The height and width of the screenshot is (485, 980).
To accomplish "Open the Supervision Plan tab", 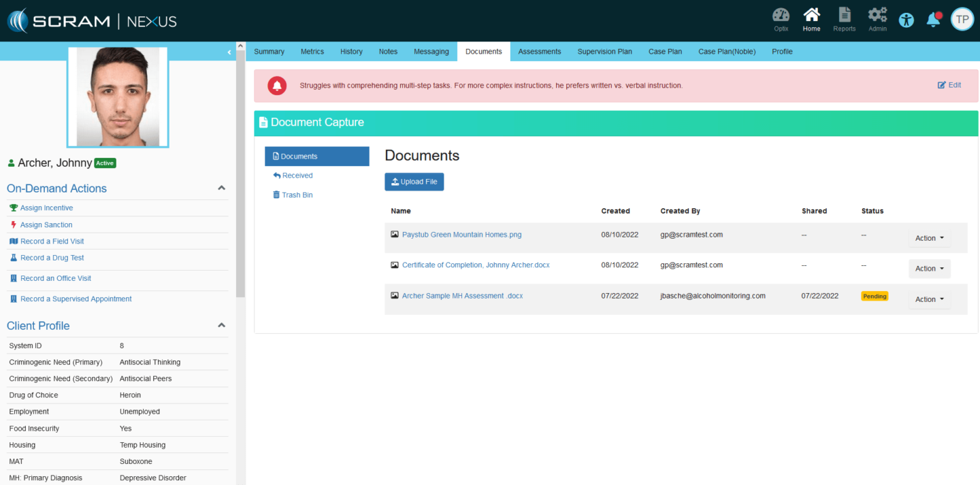I will 604,51.
